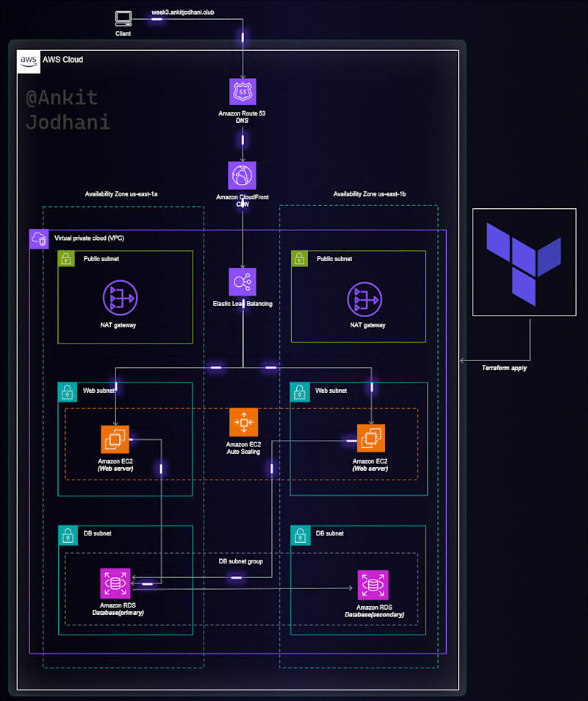This screenshot has width=588, height=701.
Task: Click the AWS Cloud label
Action: [63, 60]
